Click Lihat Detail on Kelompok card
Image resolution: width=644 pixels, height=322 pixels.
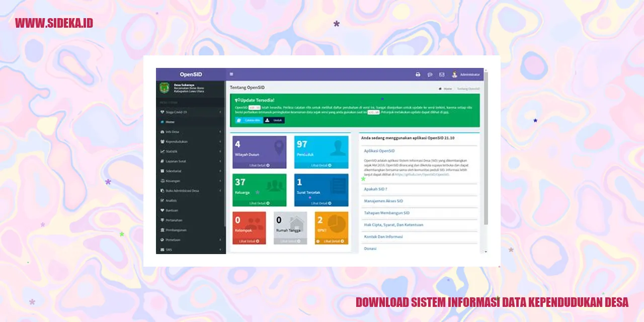(x=249, y=241)
